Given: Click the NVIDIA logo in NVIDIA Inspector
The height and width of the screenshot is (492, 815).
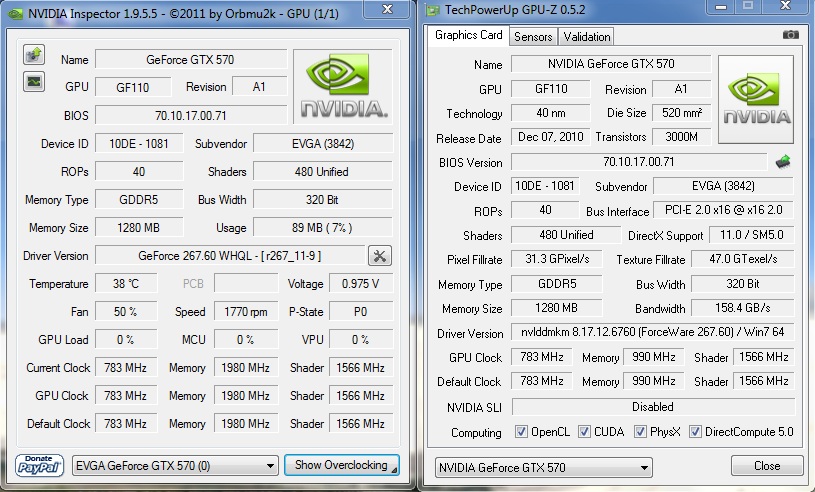Looking at the screenshot, I should point(343,86).
